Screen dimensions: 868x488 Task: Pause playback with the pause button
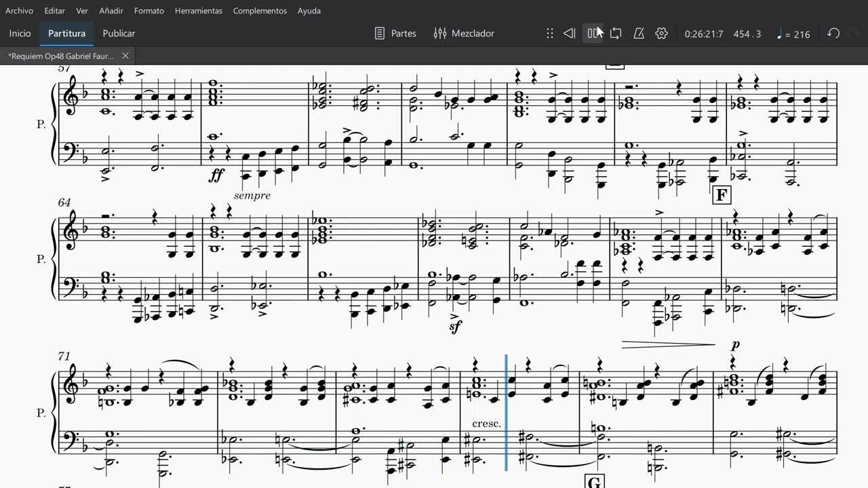click(x=593, y=33)
